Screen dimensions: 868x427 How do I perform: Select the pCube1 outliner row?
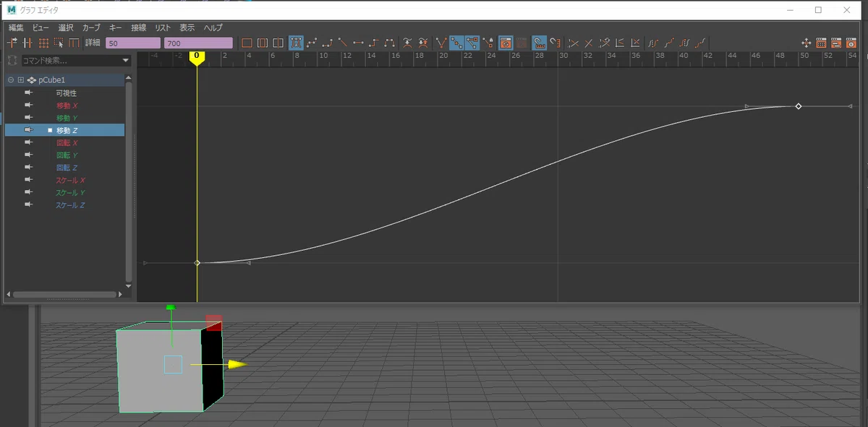[x=65, y=80]
